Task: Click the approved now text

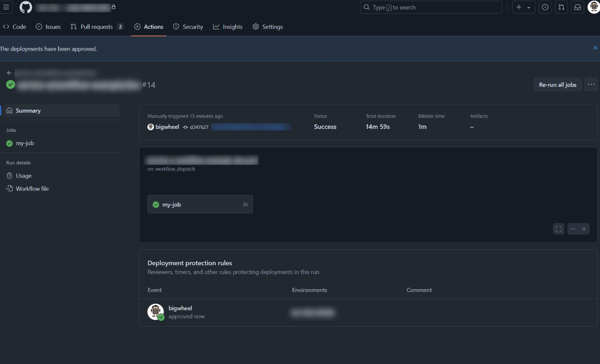Action: pos(186,316)
